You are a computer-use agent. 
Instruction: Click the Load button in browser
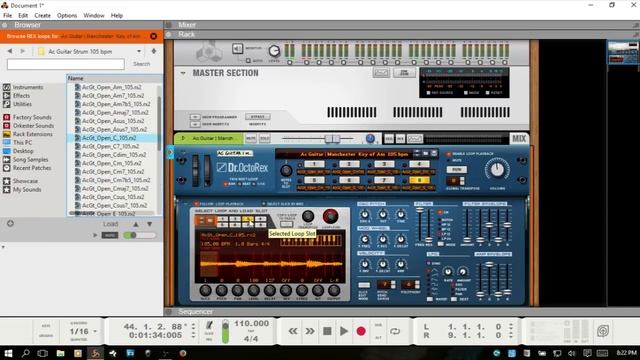pyautogui.click(x=110, y=224)
